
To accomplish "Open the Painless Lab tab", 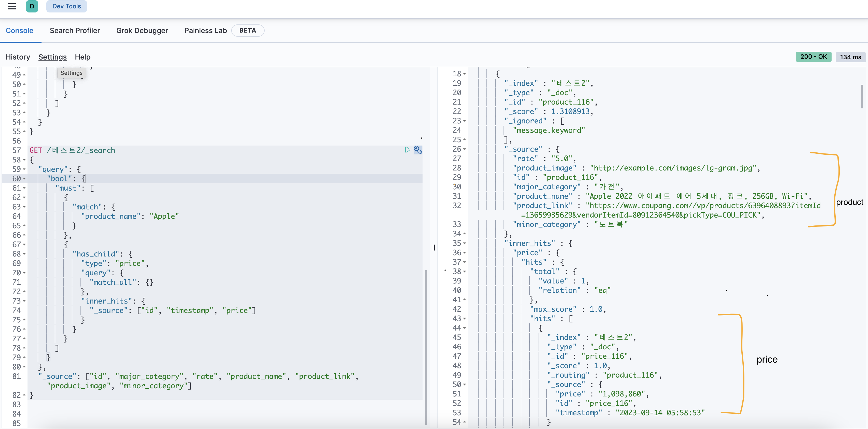I will (x=206, y=31).
